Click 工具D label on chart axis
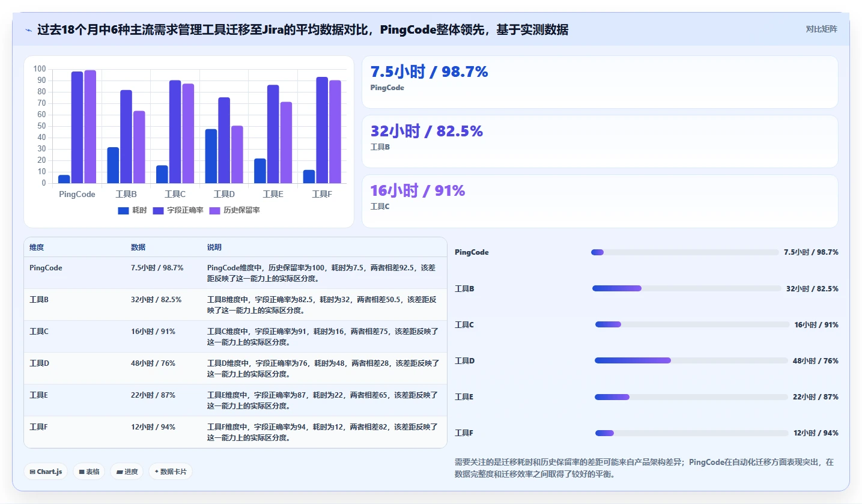The width and height of the screenshot is (862, 504). (x=224, y=194)
